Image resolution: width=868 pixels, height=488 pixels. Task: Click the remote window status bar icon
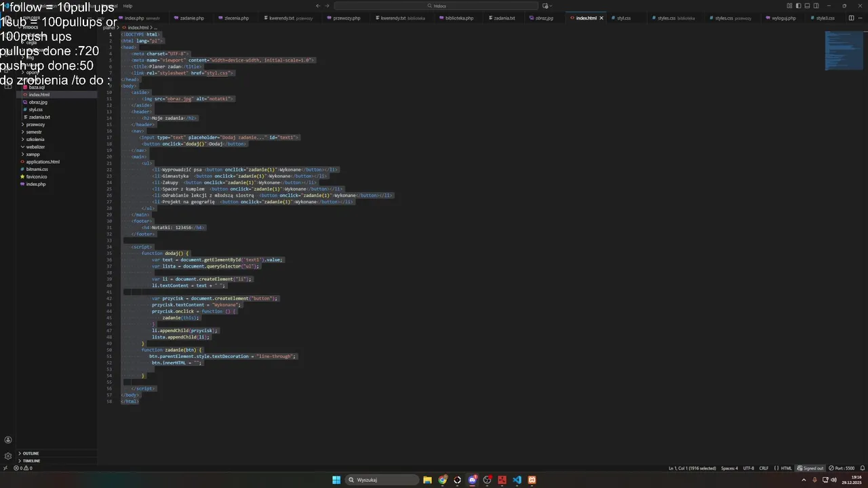tap(5, 468)
